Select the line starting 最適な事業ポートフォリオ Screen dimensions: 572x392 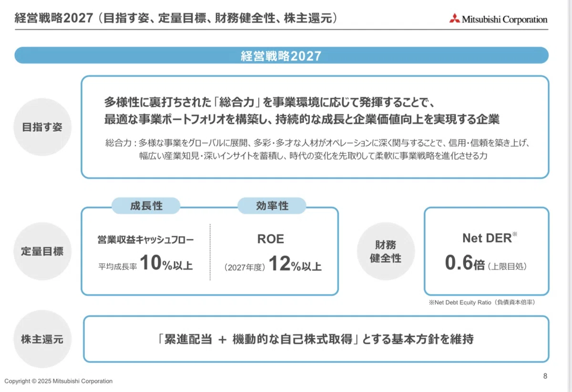302,120
